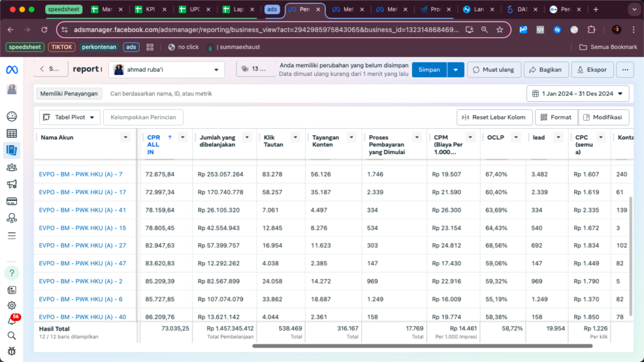This screenshot has height=362, width=644.
Task: Click the Settings gear icon in sidebar
Action: click(x=12, y=305)
